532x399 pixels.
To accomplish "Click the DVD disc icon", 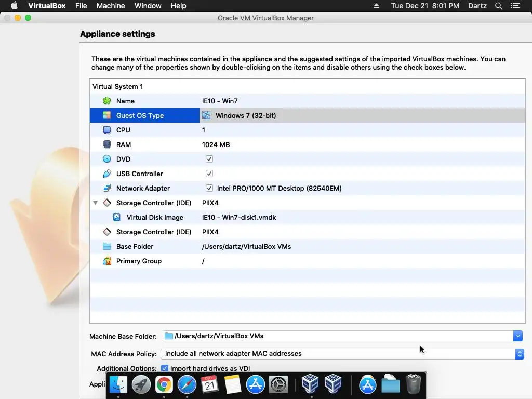I will (x=107, y=159).
